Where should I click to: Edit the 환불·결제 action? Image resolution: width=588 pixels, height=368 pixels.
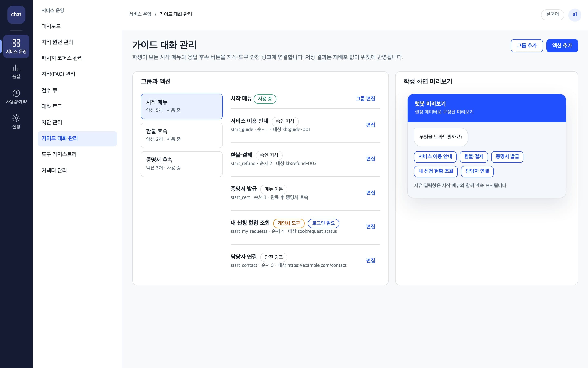tap(371, 159)
